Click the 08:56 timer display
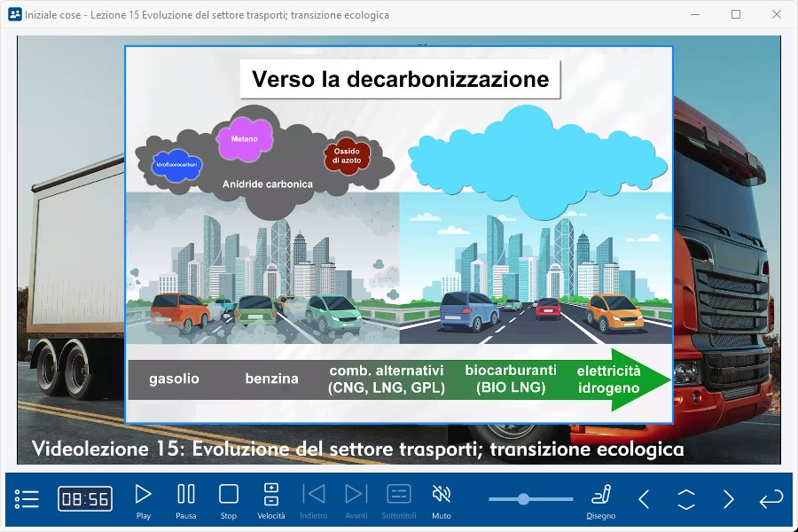The width and height of the screenshot is (798, 532). (85, 499)
